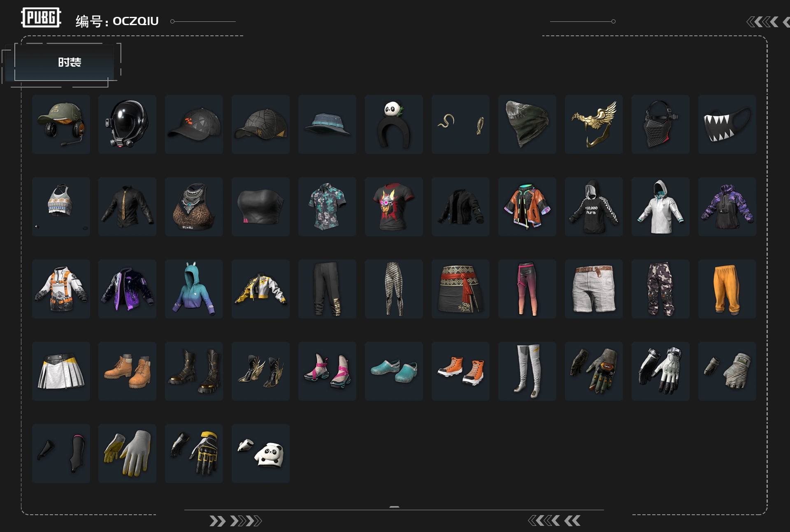Select the tall black boots with gold toes
Screen dimensions: 790x532
pyautogui.click(x=194, y=371)
